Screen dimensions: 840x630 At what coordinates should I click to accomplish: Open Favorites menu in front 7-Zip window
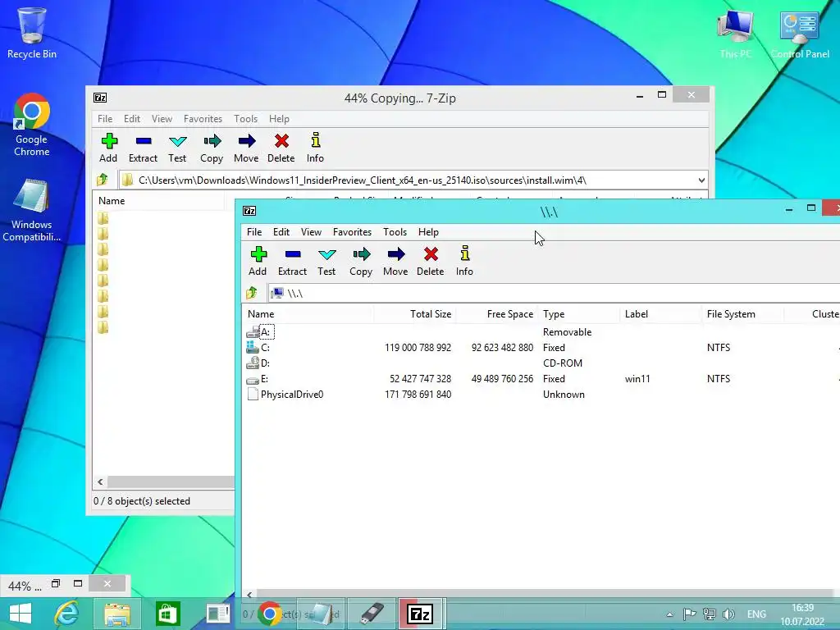(x=352, y=232)
